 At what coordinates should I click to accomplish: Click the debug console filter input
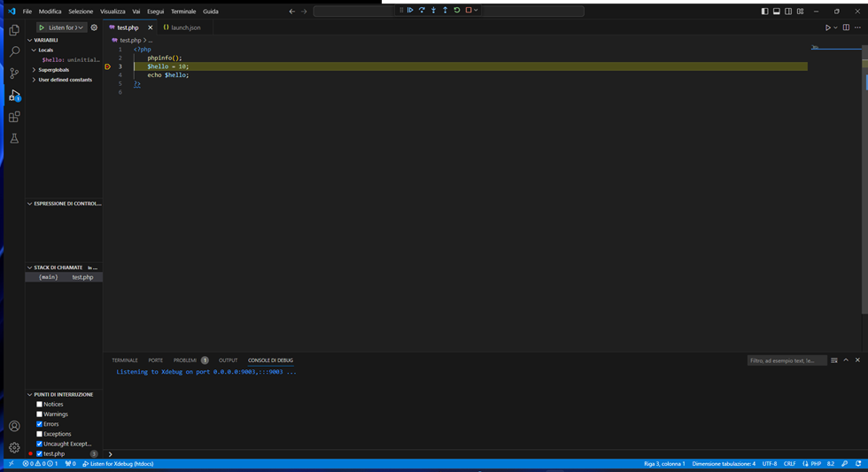click(787, 360)
